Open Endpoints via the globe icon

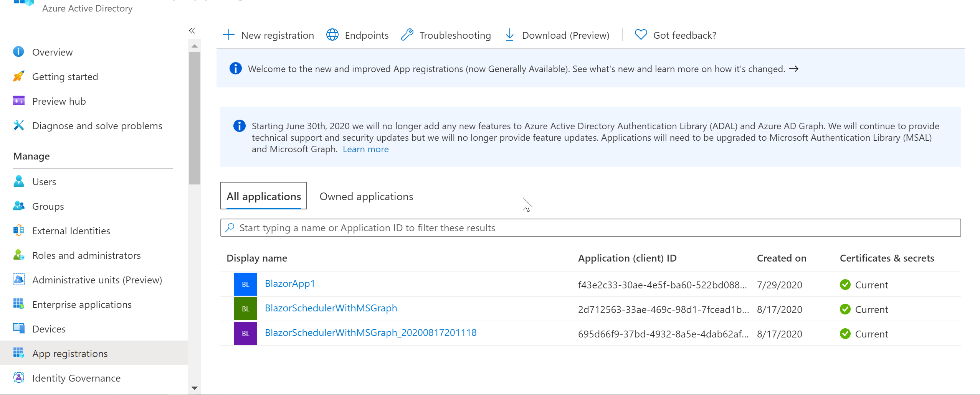tap(332, 35)
